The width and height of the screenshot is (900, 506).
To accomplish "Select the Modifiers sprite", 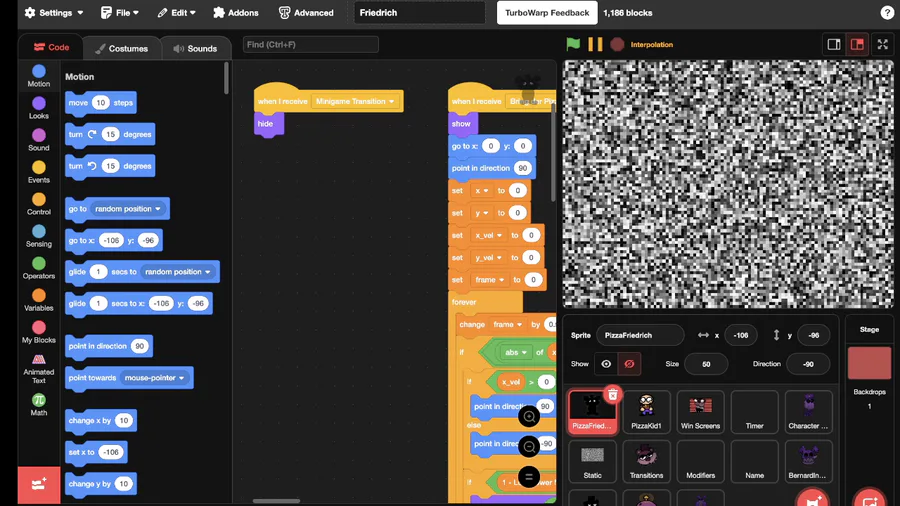I will point(700,461).
